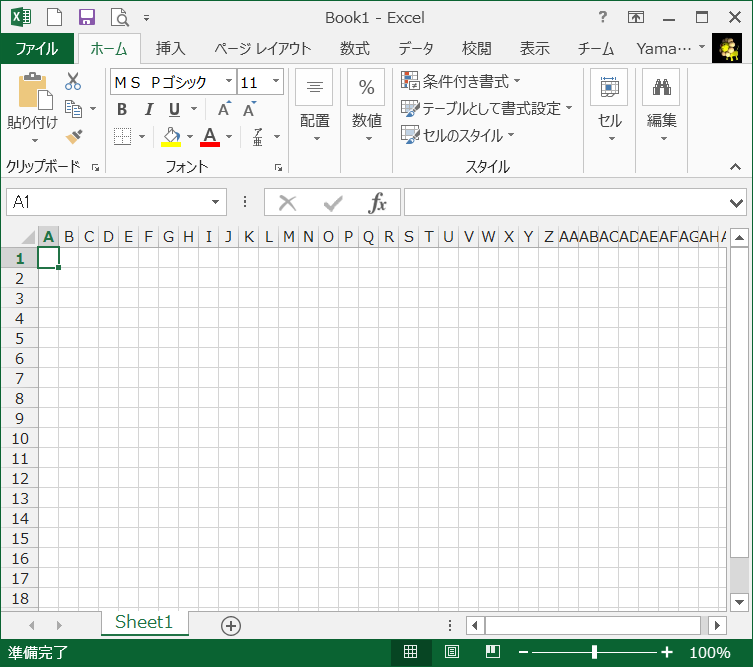Open the Yama account menu
Screen dimensions: 753x667
point(670,49)
